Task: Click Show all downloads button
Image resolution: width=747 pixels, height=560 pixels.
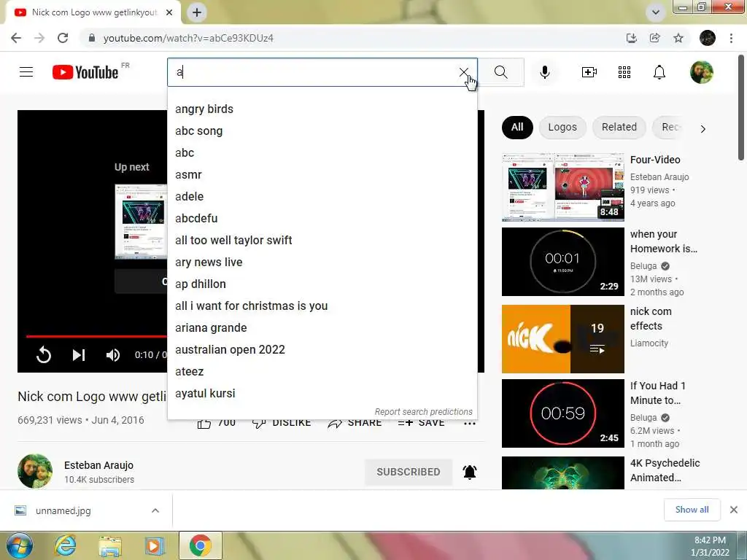Action: 692,510
